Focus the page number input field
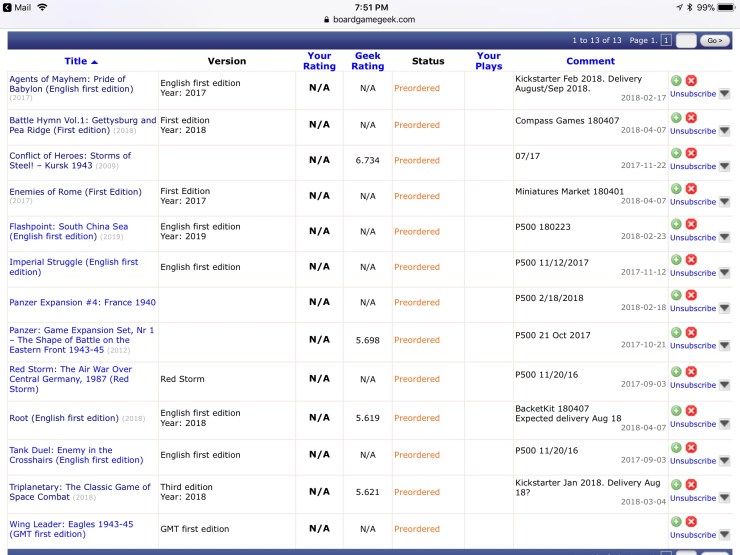Image resolution: width=740 pixels, height=555 pixels. (x=686, y=41)
